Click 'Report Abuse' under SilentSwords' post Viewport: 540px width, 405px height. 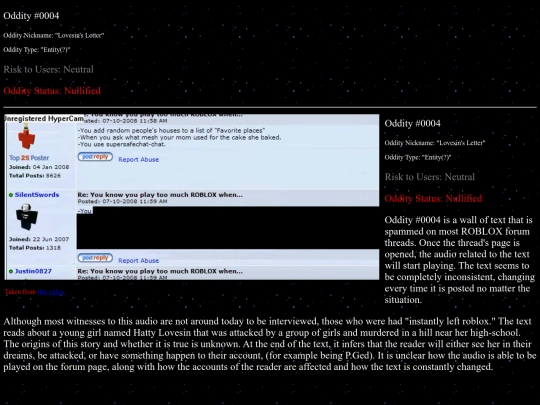138,260
